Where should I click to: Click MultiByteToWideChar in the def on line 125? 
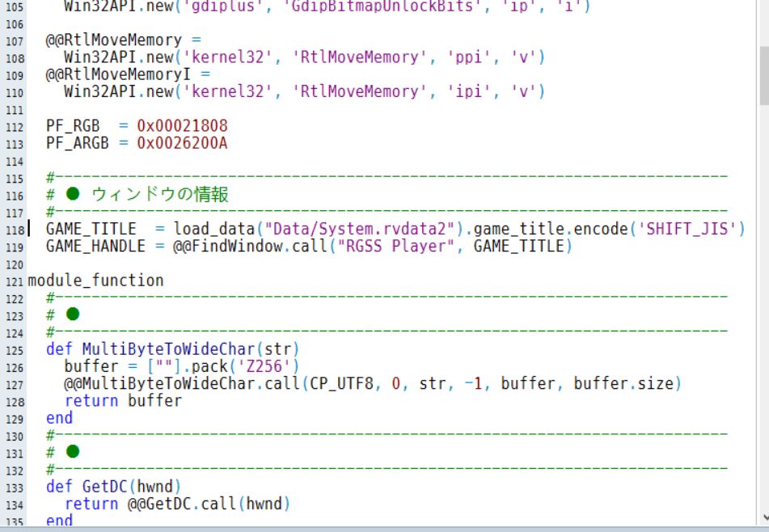[x=168, y=349]
